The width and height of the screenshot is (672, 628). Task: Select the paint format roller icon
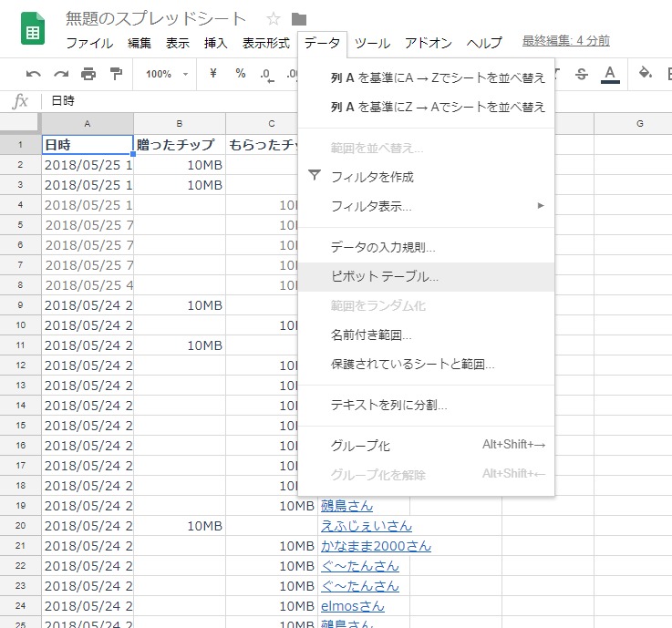116,74
